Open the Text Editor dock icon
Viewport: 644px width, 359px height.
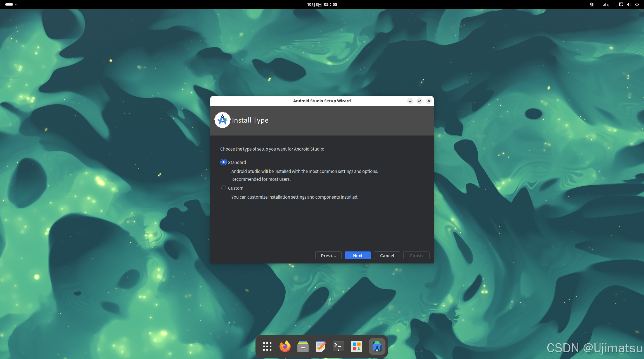[x=321, y=346]
